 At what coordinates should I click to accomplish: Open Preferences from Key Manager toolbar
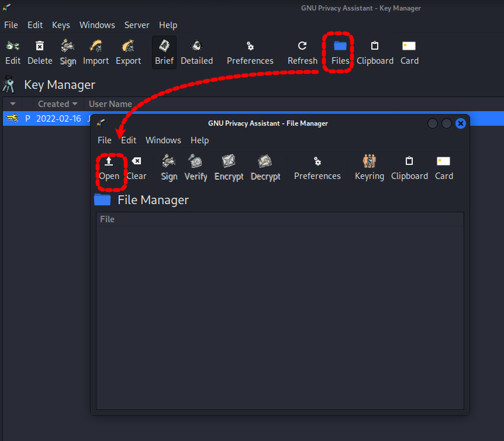point(250,53)
